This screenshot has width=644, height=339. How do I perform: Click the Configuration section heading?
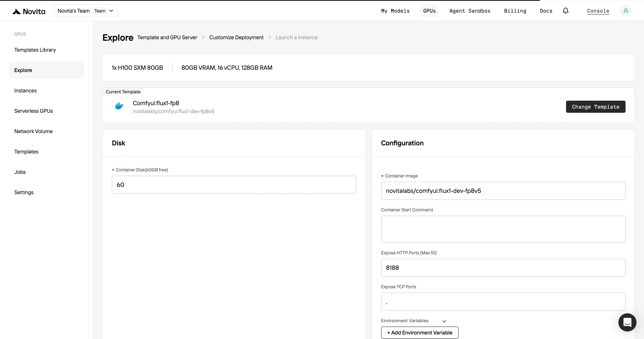pyautogui.click(x=402, y=143)
